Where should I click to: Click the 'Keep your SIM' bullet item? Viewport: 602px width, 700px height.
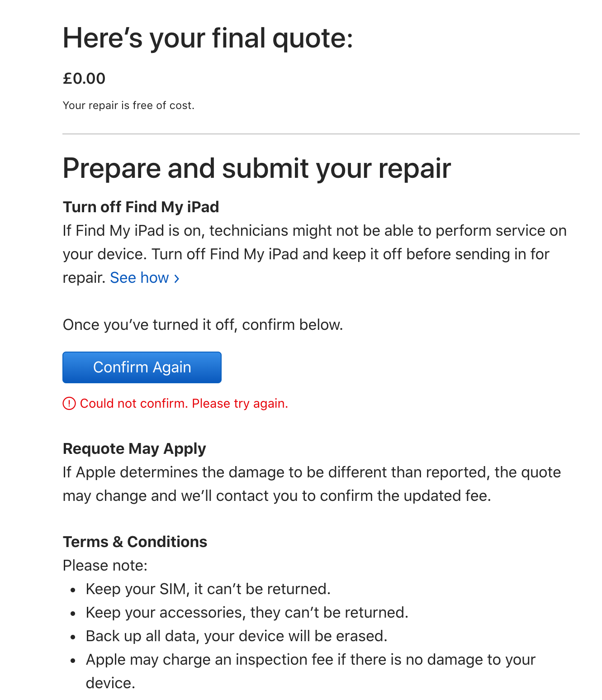208,589
